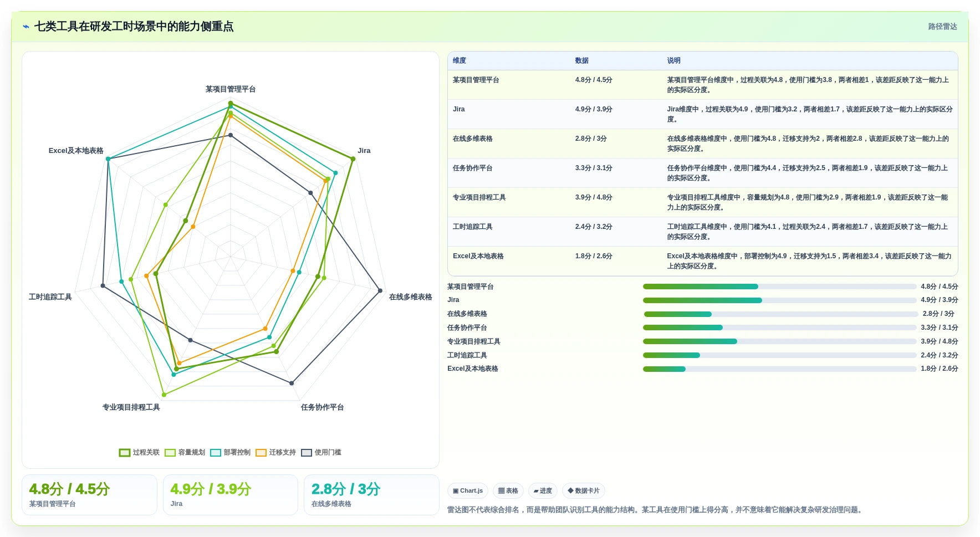Click the 某项目管理平台 radar axis label
The height and width of the screenshot is (537, 980).
click(231, 89)
